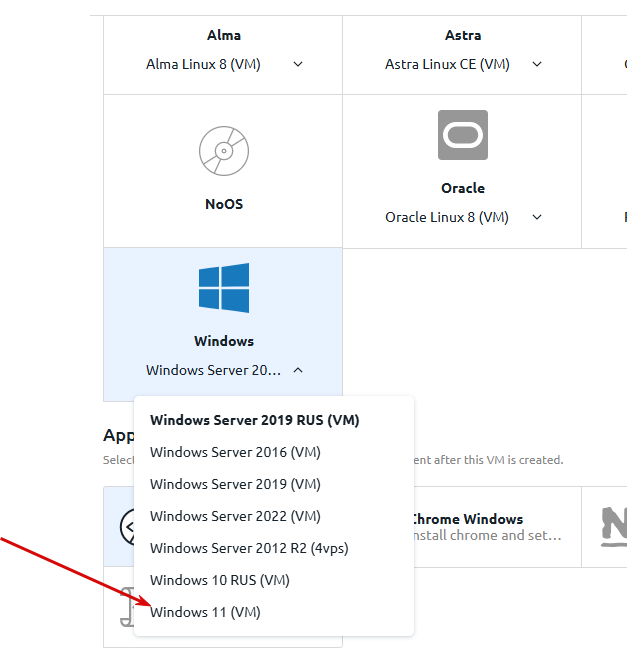Pick Windows Server 2019 RUS (VM)
This screenshot has width=627, height=661.
pyautogui.click(x=255, y=420)
